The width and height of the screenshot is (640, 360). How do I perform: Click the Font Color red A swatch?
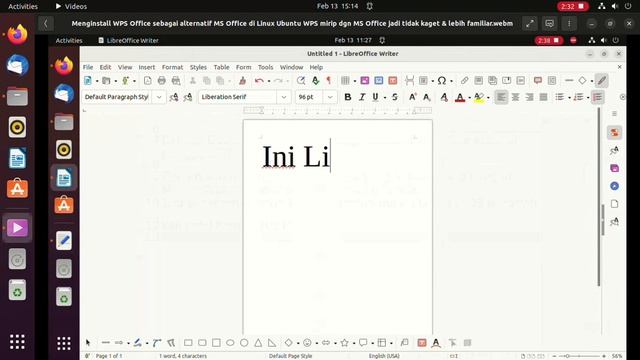[460, 97]
